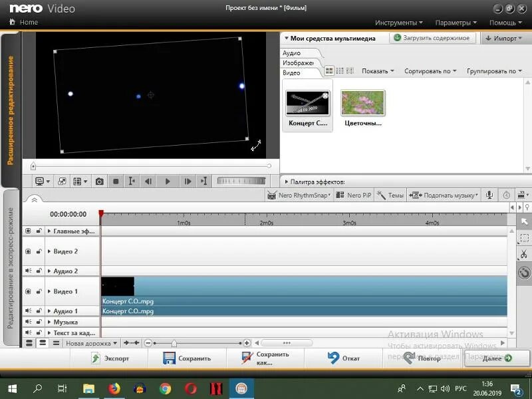Open the Помощь menu

505,23
